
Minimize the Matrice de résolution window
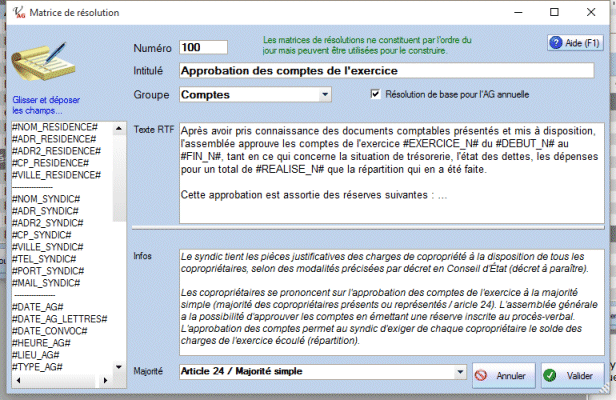coord(519,13)
